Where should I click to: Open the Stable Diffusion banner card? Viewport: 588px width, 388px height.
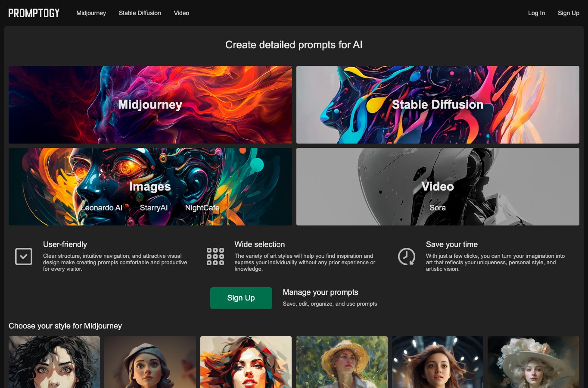(x=438, y=105)
